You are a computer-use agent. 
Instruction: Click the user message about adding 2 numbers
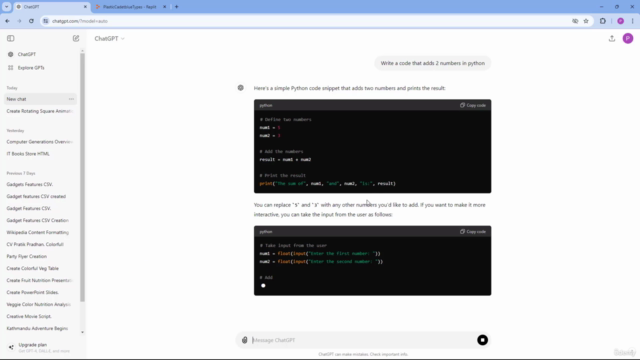click(x=433, y=63)
